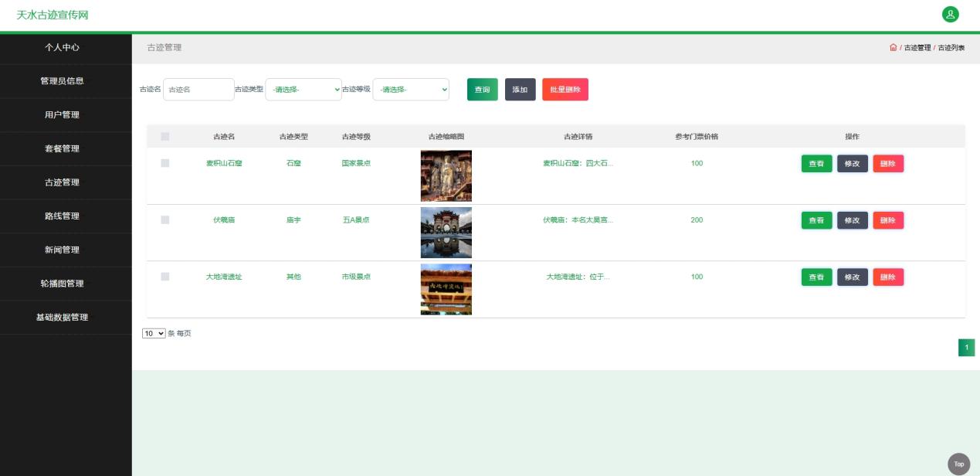Click 修改 for the 伏羲庙 row
This screenshot has width=980, height=476.
[x=852, y=219]
